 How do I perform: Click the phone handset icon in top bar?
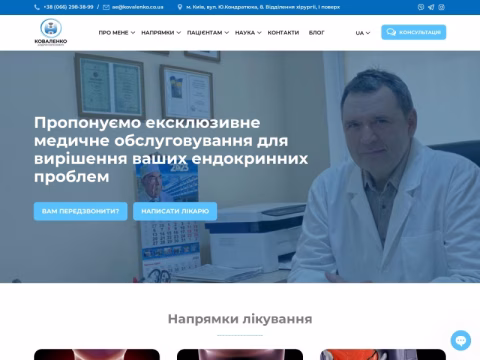(x=37, y=7)
